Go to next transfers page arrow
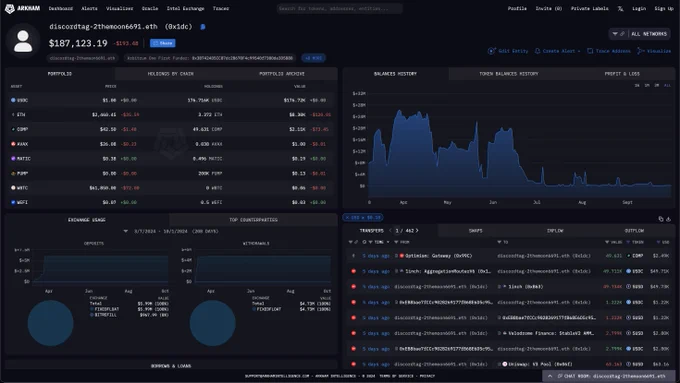Screen dimensions: 680x383 (417, 231)
